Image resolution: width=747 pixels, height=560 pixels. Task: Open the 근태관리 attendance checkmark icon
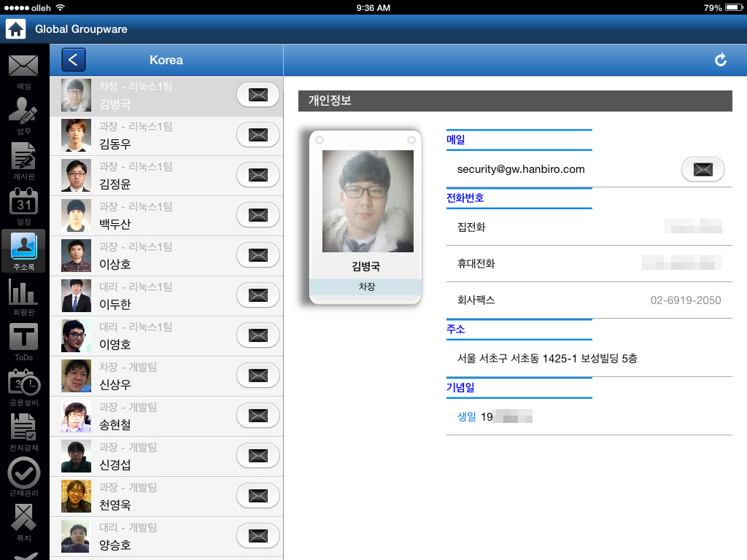tap(23, 477)
